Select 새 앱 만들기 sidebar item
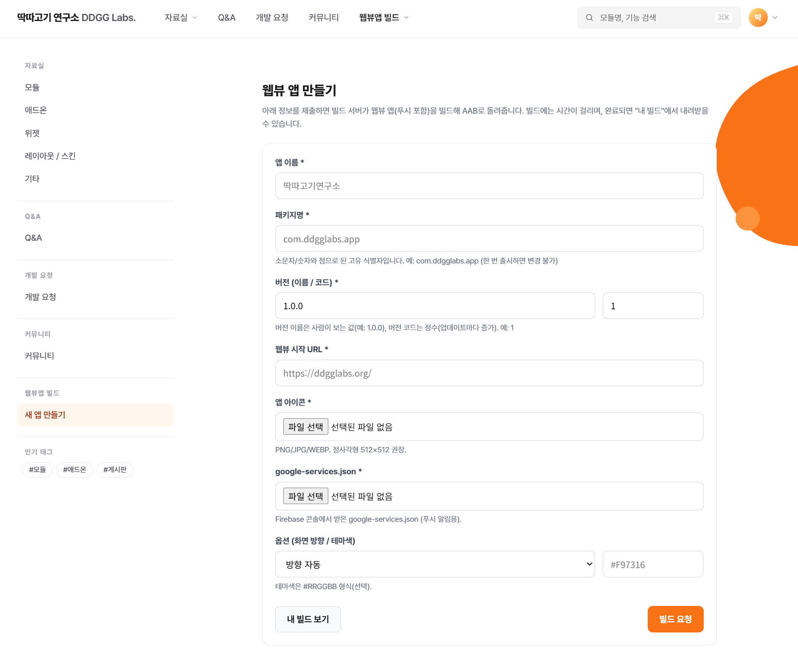 (95, 415)
